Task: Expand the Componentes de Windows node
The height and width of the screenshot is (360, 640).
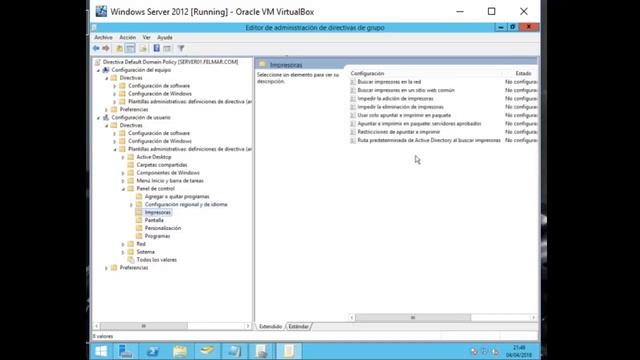Action: coord(123,173)
